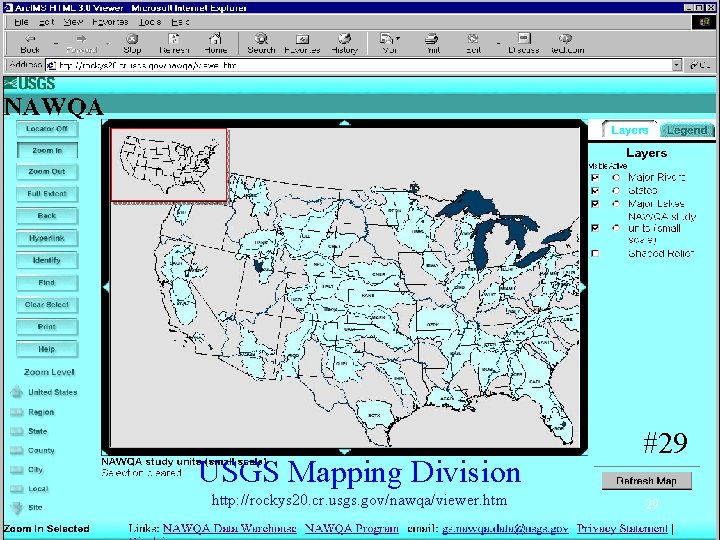This screenshot has width=720, height=540.
Task: Open the NAWQA Data Warehouse link
Action: tap(230, 528)
